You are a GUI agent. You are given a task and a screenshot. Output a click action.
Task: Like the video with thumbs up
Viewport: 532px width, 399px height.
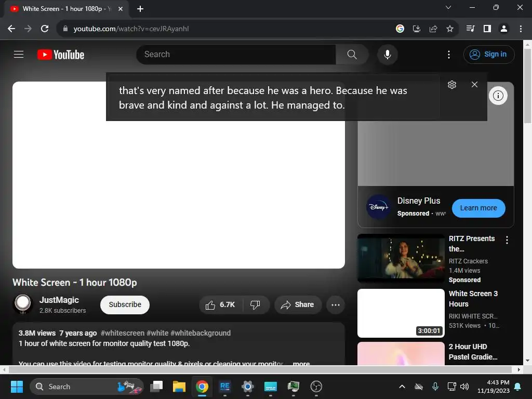[220, 304]
